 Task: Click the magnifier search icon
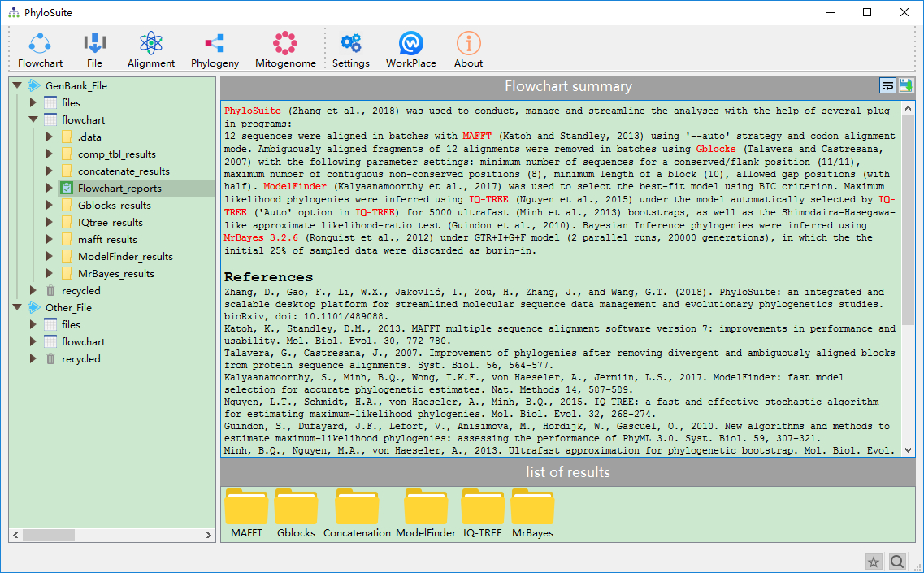click(x=897, y=562)
